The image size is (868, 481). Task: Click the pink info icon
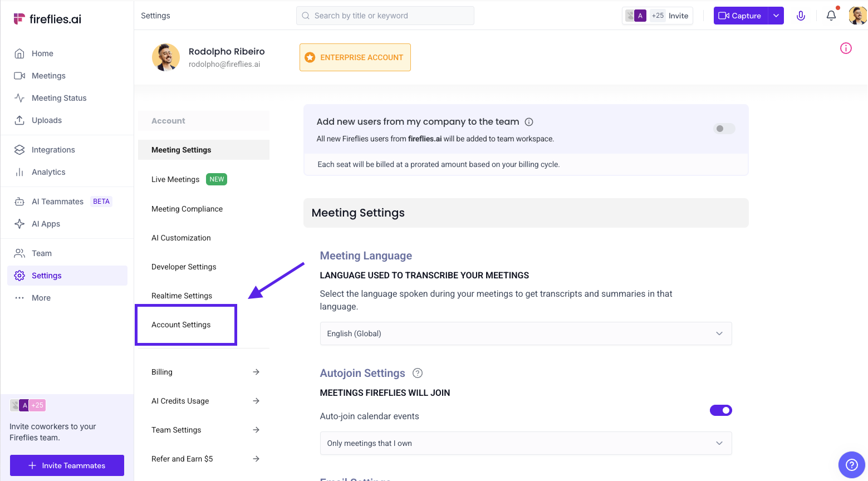click(x=845, y=48)
